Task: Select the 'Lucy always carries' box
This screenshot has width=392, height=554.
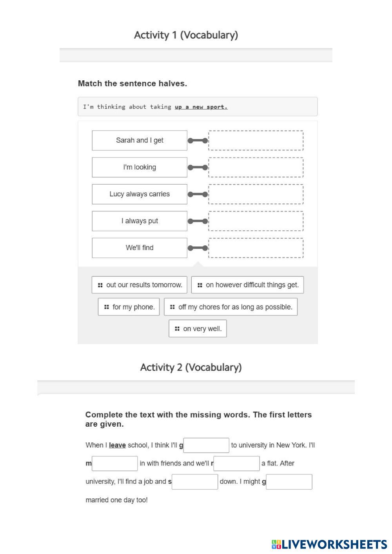Action: point(140,194)
